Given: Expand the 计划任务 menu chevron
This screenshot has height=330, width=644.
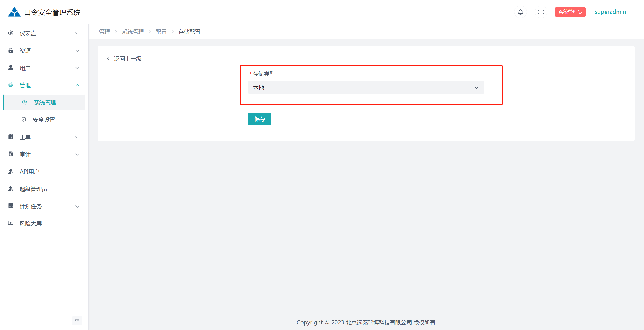Looking at the screenshot, I should coord(77,206).
